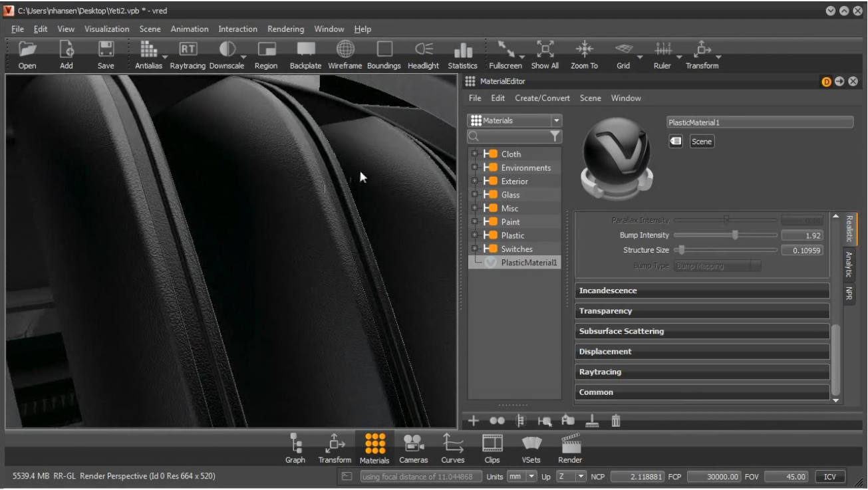Toggle Wireframe display mode

(345, 50)
